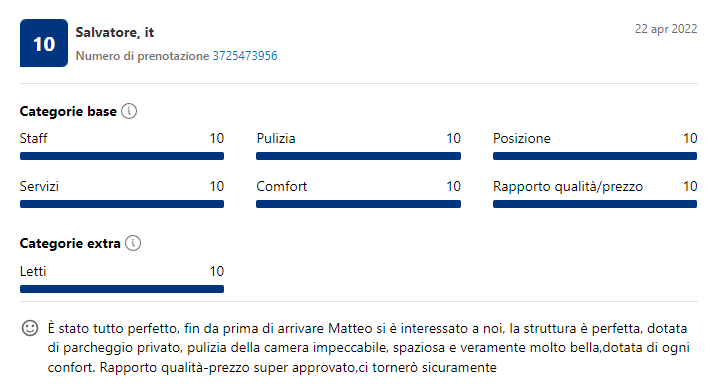Viewport: 717px width, 387px height.
Task: Click the Categorie extra info icon
Action: tap(133, 243)
